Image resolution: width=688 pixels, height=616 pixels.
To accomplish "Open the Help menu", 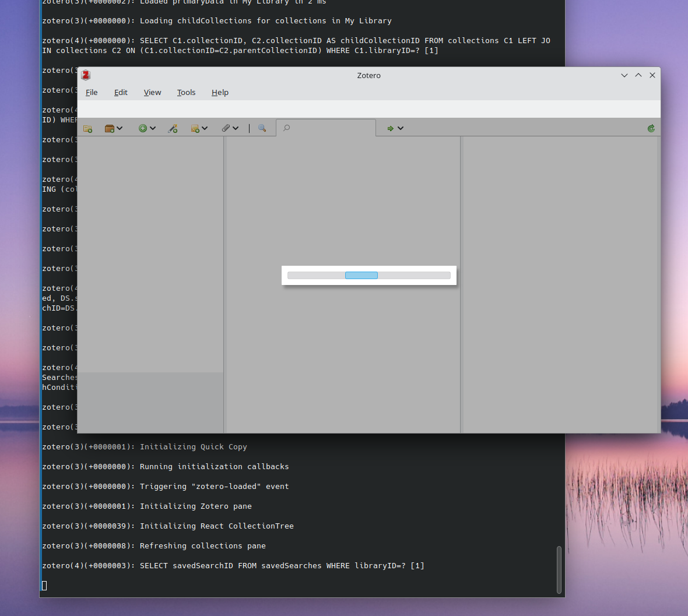I will [220, 93].
